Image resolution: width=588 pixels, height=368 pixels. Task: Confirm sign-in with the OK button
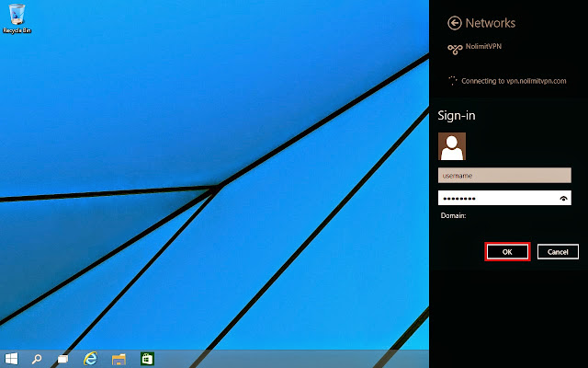[507, 252]
